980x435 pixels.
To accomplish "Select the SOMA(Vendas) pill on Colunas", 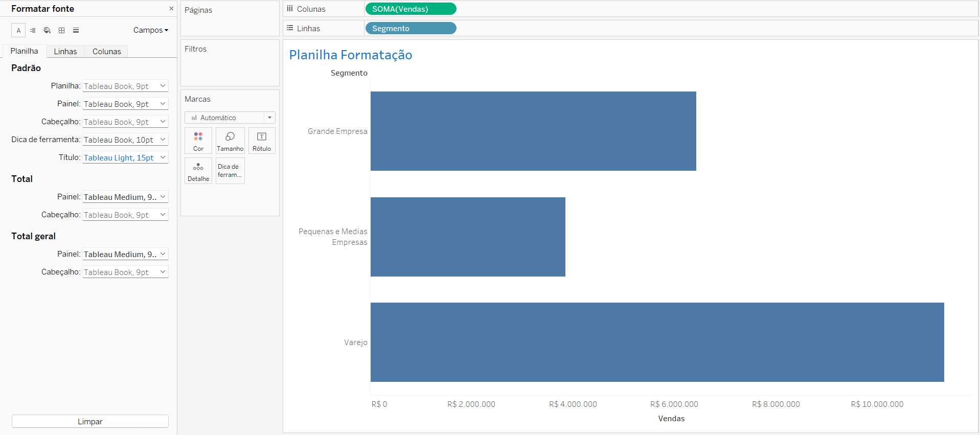I will tap(411, 9).
